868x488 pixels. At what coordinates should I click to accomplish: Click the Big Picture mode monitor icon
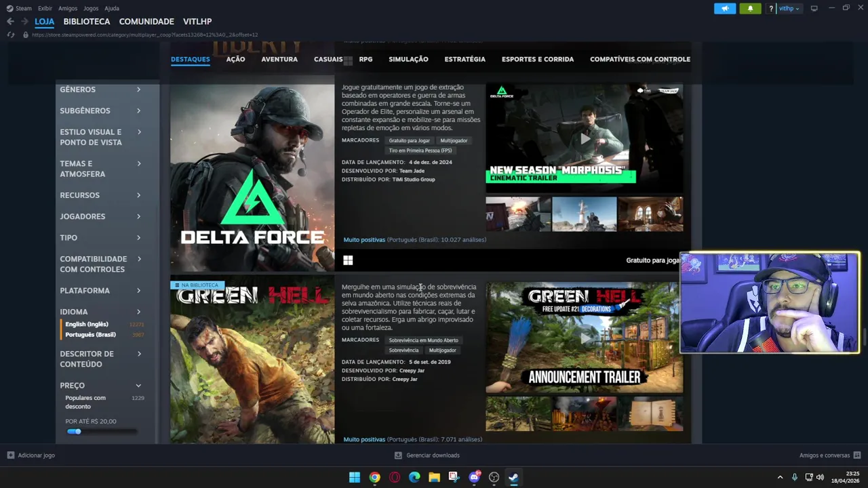point(814,8)
